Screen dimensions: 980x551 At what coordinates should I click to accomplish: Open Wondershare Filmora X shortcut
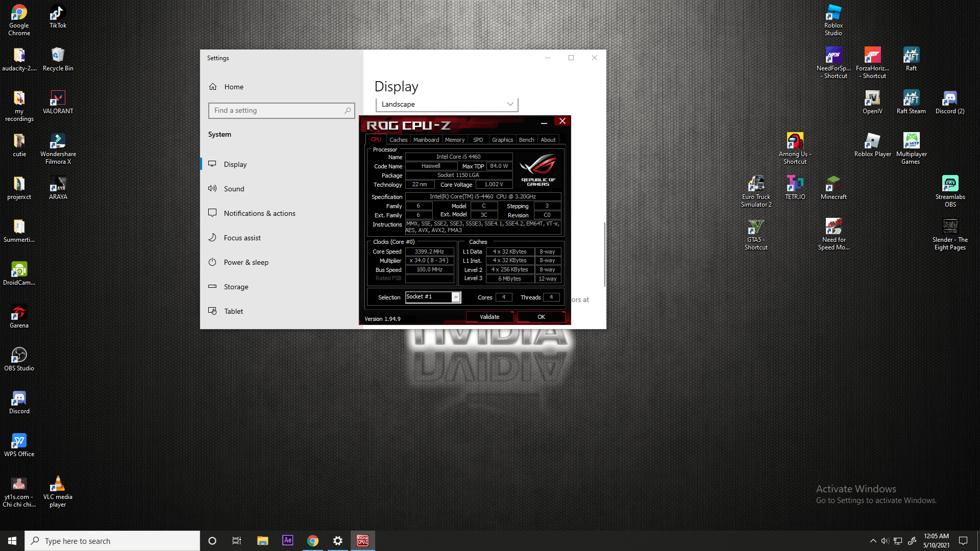pyautogui.click(x=58, y=149)
